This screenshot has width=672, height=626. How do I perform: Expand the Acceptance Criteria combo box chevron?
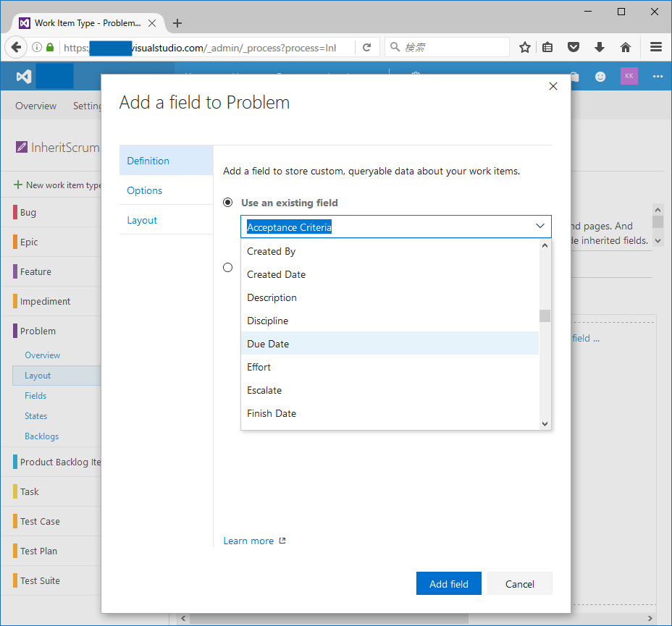tap(540, 226)
